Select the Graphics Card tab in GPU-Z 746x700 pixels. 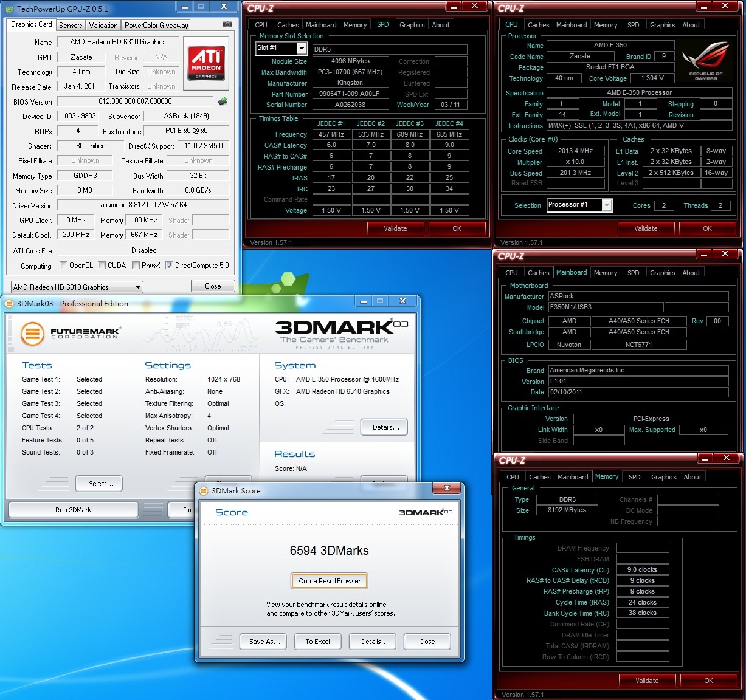click(32, 24)
